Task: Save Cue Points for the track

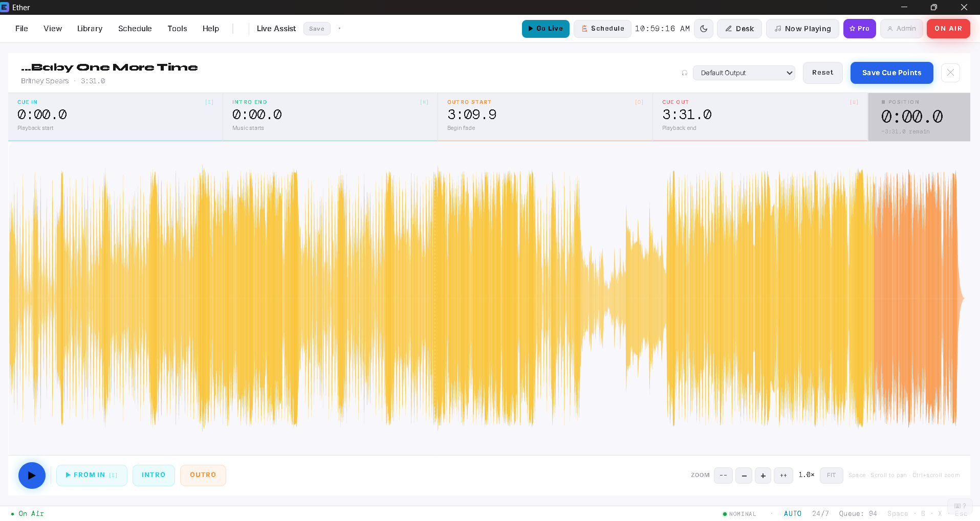Action: (891, 73)
